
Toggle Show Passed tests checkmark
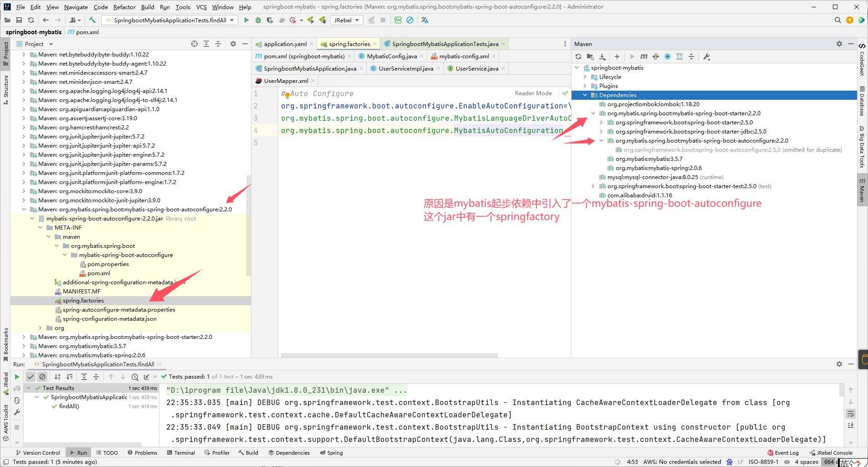[31, 377]
